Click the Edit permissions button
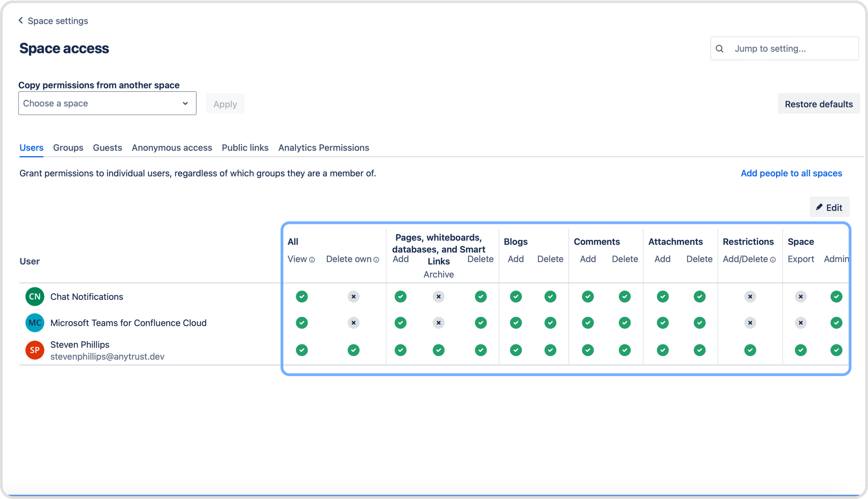Image resolution: width=868 pixels, height=499 pixels. tap(829, 208)
